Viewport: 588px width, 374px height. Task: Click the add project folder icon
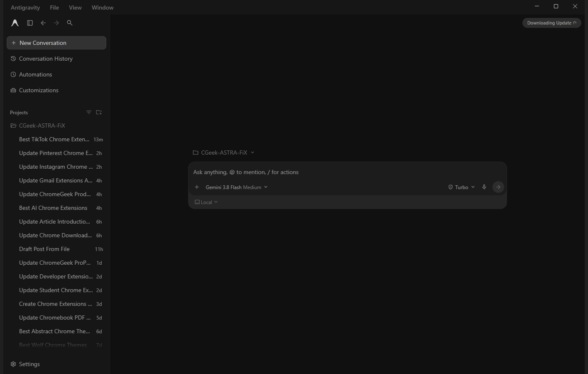pos(99,112)
